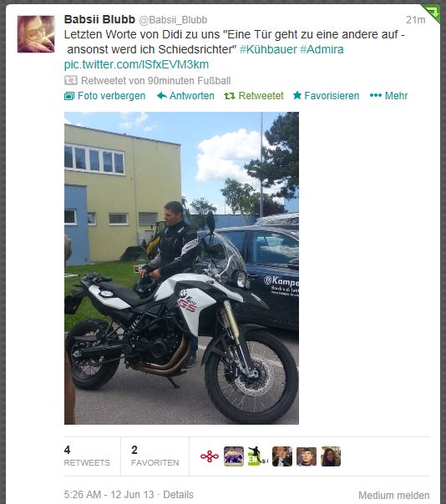The width and height of the screenshot is (446, 504).
Task: Click the green soccer-player avatar in the retweeters row
Action: coord(258,456)
